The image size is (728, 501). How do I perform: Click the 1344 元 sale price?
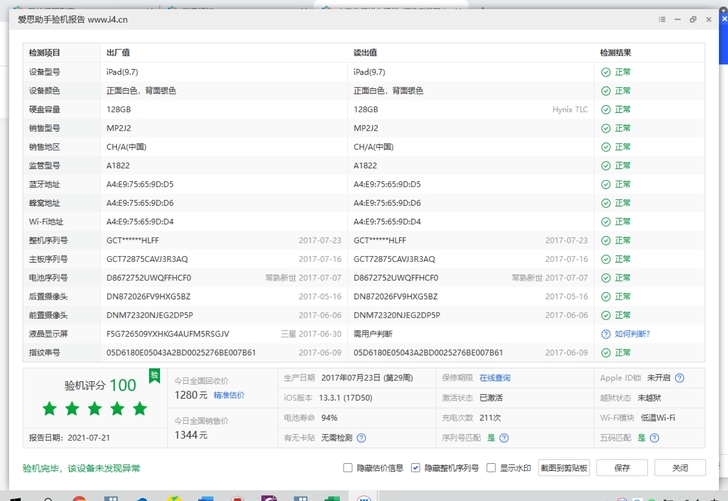click(x=190, y=435)
